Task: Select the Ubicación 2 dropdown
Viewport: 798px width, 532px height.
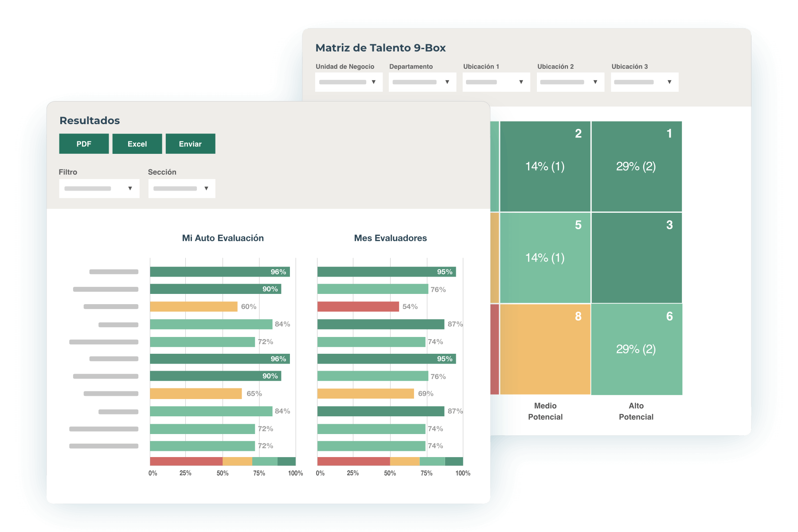Action: [570, 82]
